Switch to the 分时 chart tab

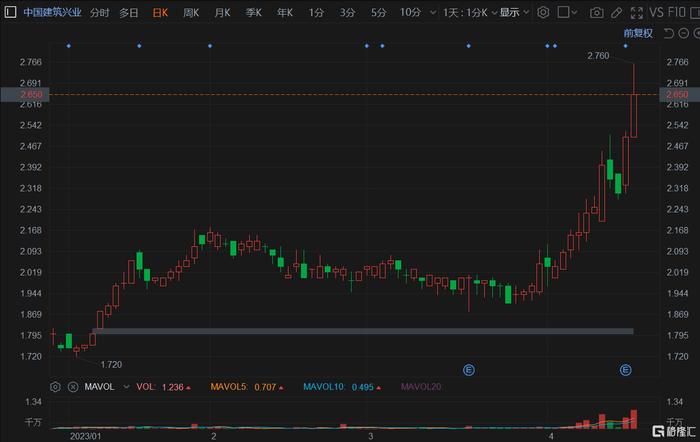point(99,13)
